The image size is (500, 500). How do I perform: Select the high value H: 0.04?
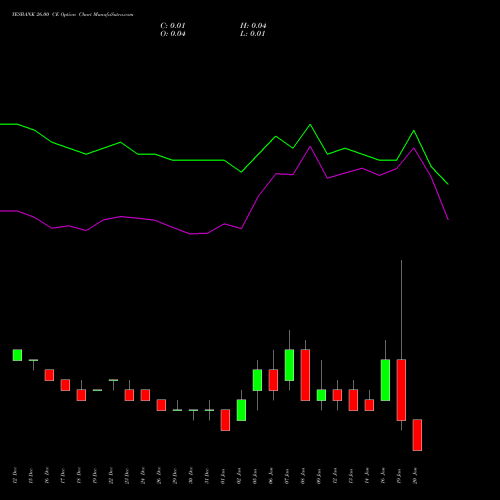(253, 26)
